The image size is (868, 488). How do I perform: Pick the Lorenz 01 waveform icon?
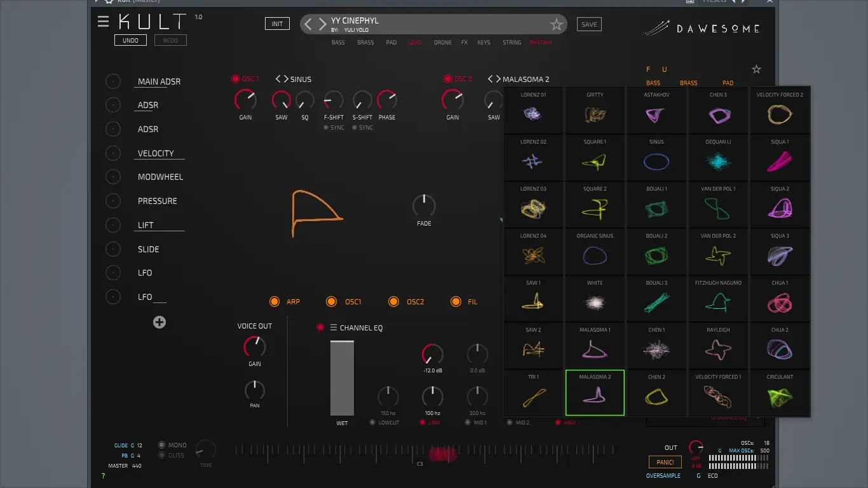tap(533, 114)
